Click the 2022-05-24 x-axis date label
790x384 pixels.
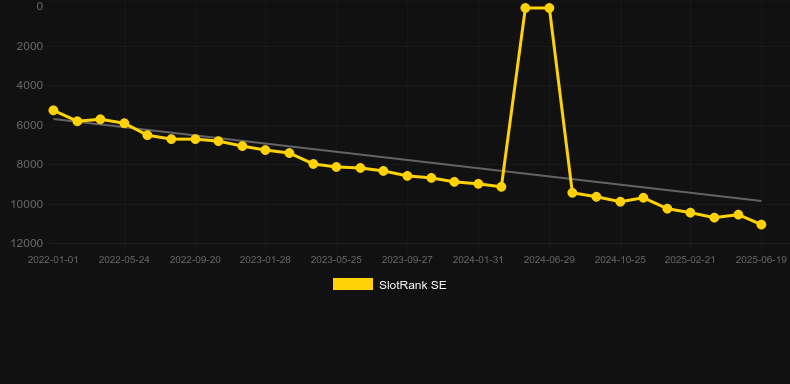click(x=124, y=260)
